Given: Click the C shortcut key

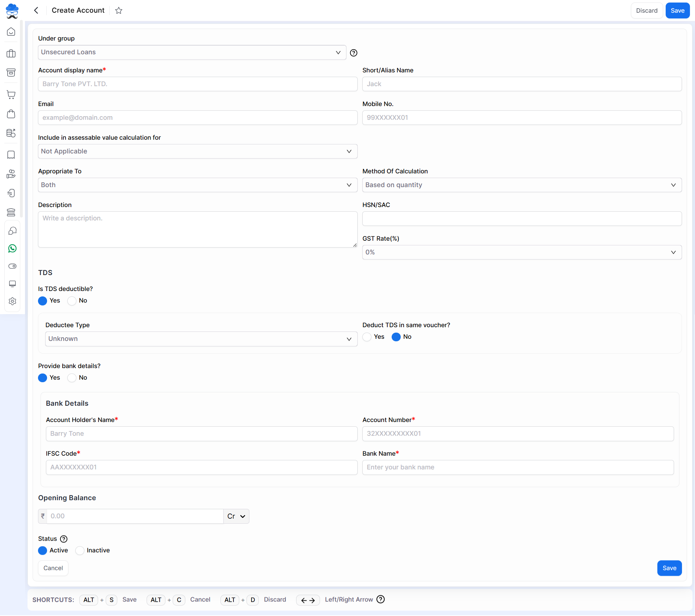Looking at the screenshot, I should pos(179,600).
